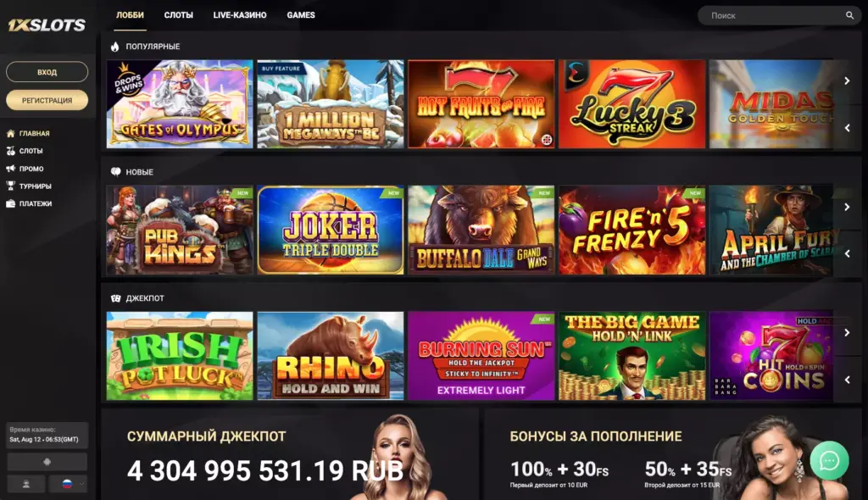Click the Регистрация button
This screenshot has height=500, width=868.
tap(47, 100)
